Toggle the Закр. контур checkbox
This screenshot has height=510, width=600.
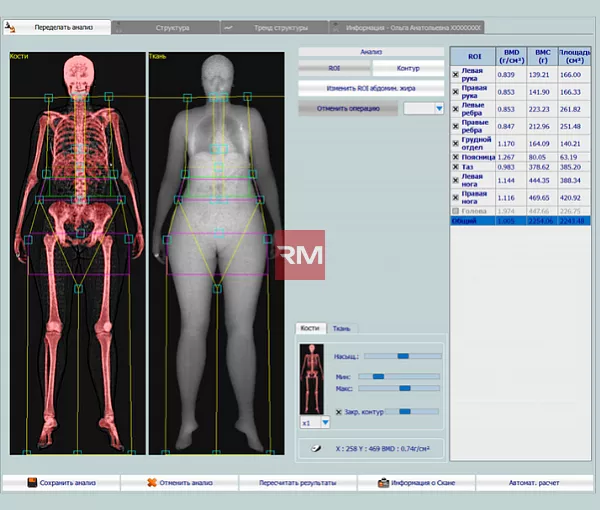338,412
